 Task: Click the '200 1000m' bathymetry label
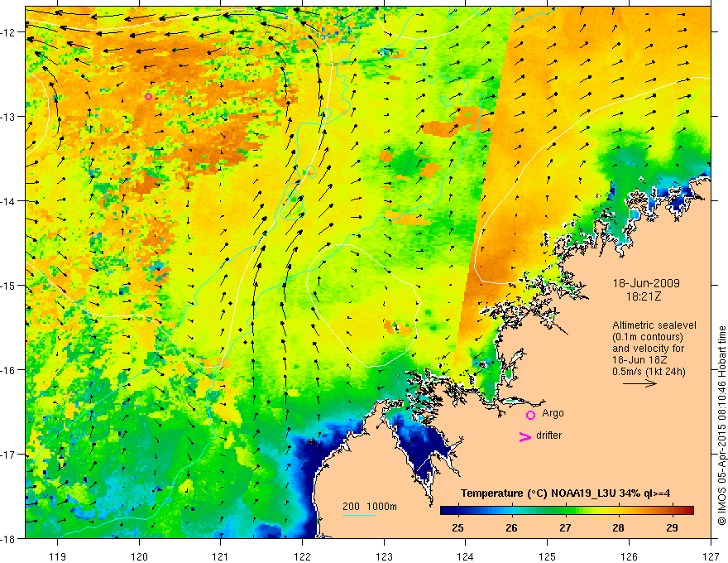tap(370, 507)
